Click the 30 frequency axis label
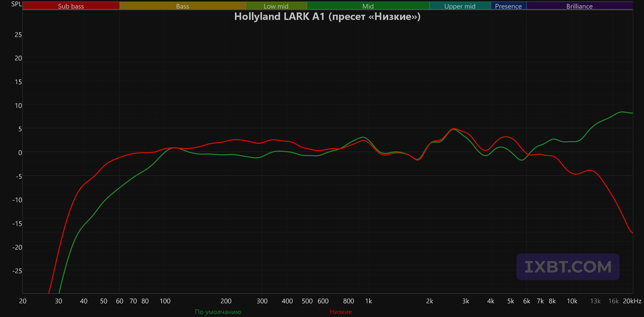Viewport: 644px width, 317px height. (x=59, y=301)
